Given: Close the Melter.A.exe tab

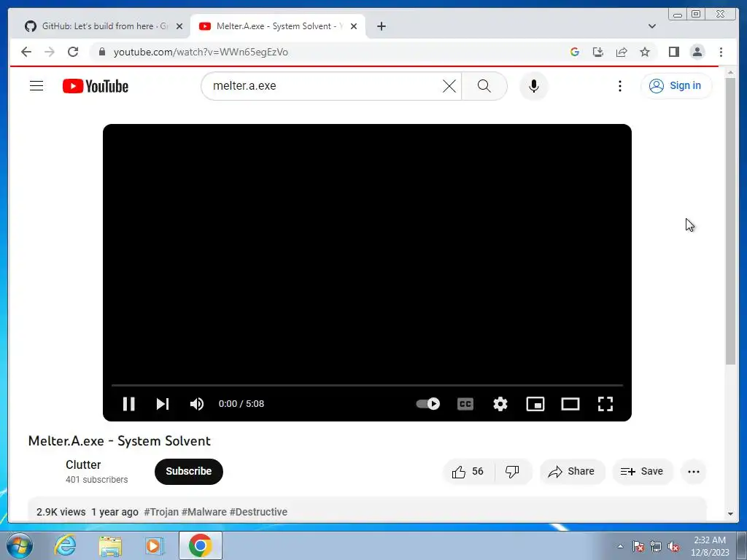Looking at the screenshot, I should tap(354, 26).
